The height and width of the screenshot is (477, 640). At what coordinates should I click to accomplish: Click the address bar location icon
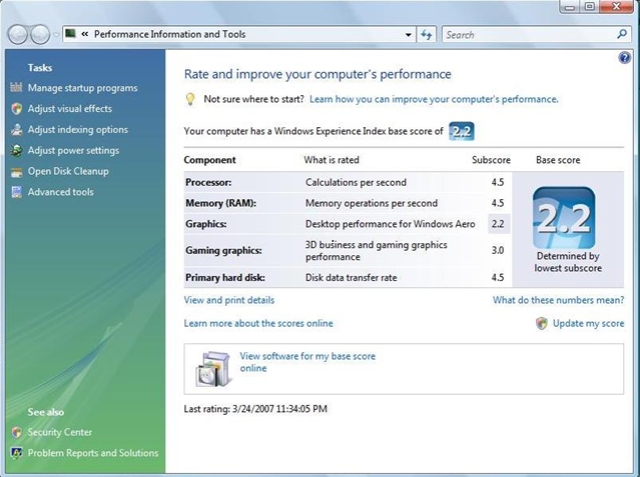[71, 33]
